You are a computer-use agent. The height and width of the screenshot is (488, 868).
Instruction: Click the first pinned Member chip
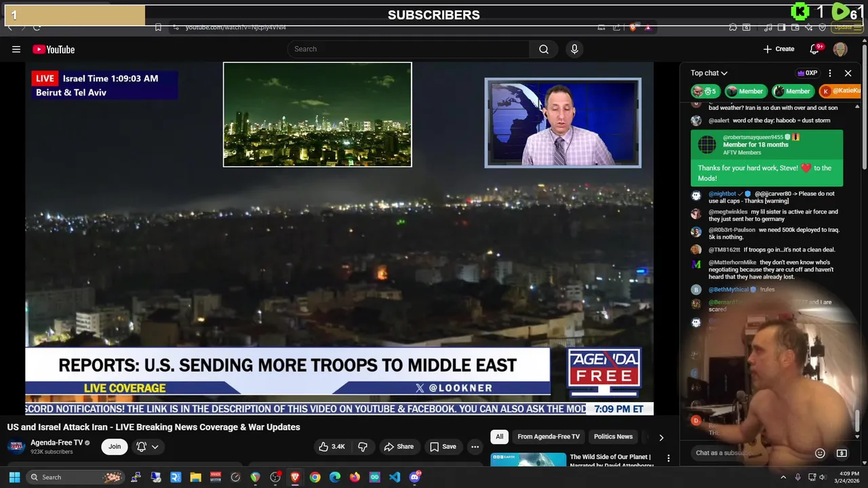click(745, 91)
